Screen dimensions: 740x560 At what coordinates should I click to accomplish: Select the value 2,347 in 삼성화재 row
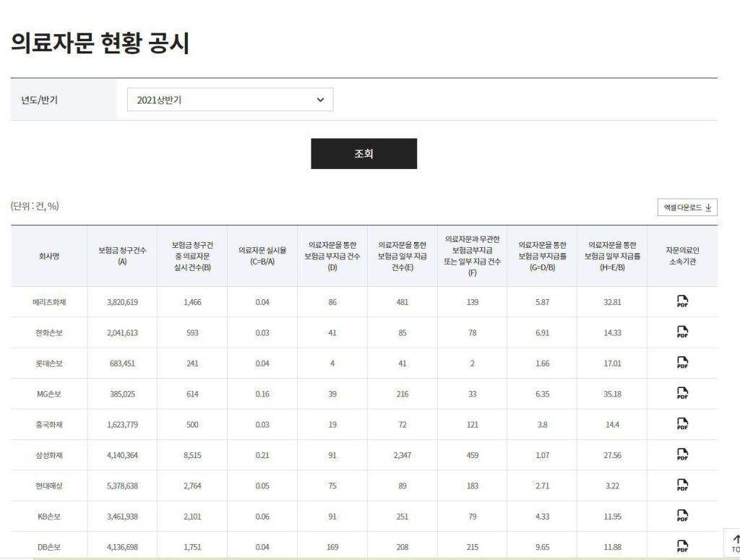pos(402,455)
